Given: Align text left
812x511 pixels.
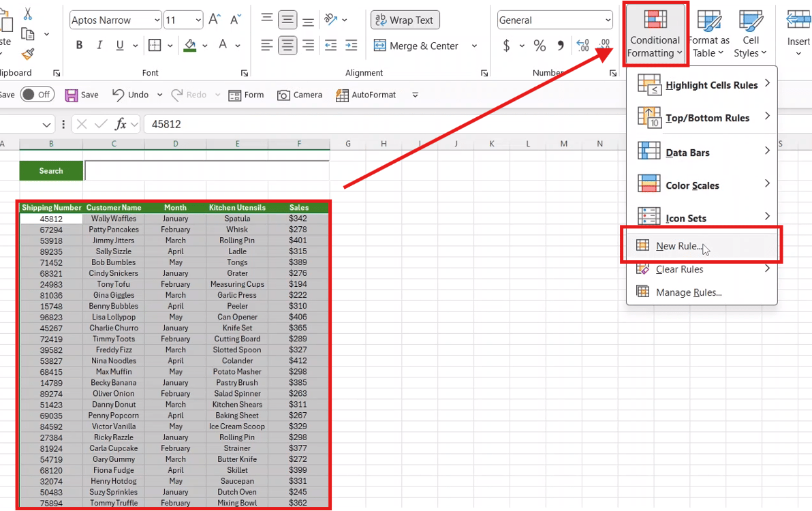Looking at the screenshot, I should point(267,46).
